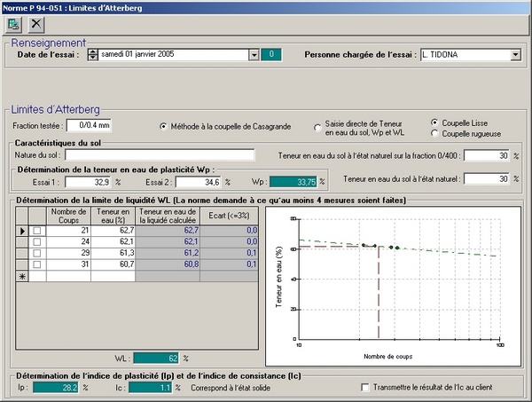Click the save and exit toolbar icon
The width and height of the screenshot is (532, 402).
tap(15, 24)
